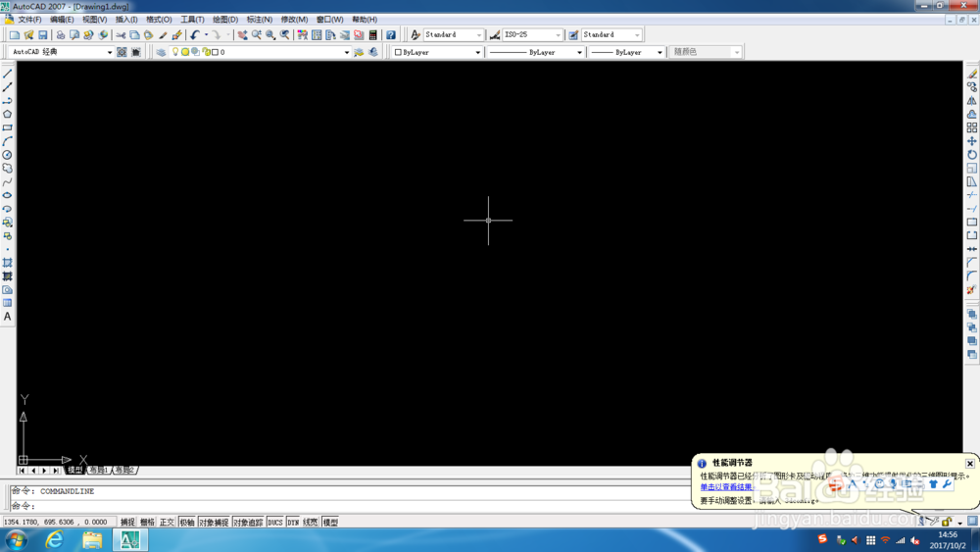Create a new drawing with New icon

(15, 35)
